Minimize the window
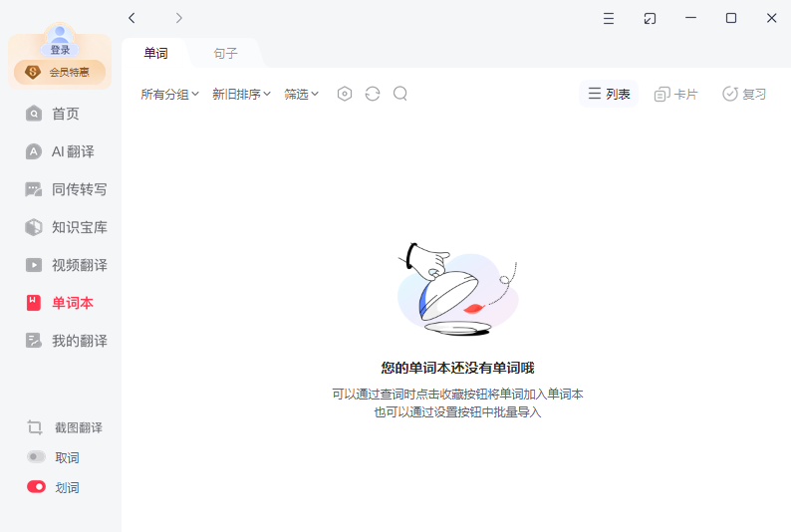 (690, 18)
